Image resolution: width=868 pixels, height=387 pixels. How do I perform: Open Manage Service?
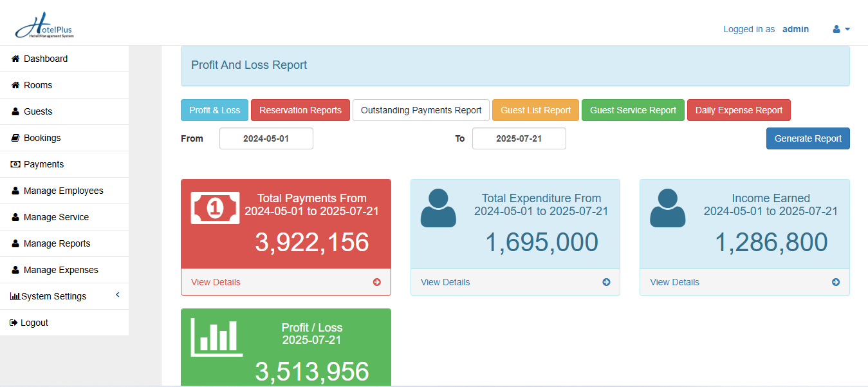(x=64, y=217)
